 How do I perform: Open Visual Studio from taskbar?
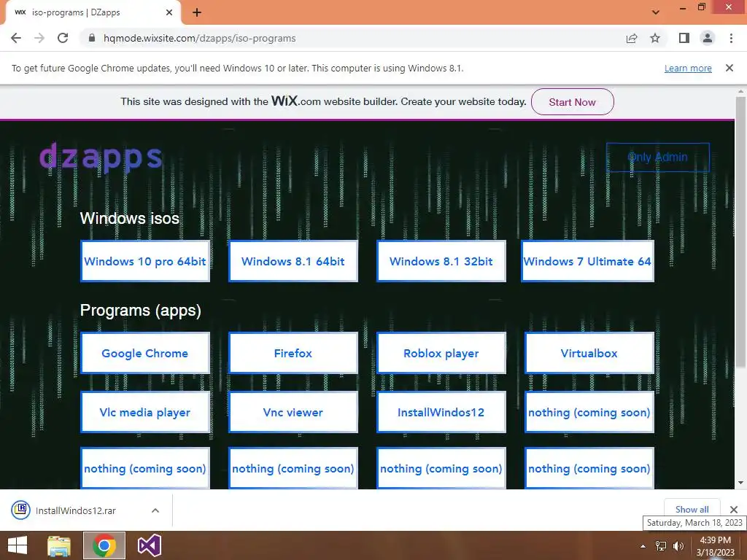click(150, 545)
